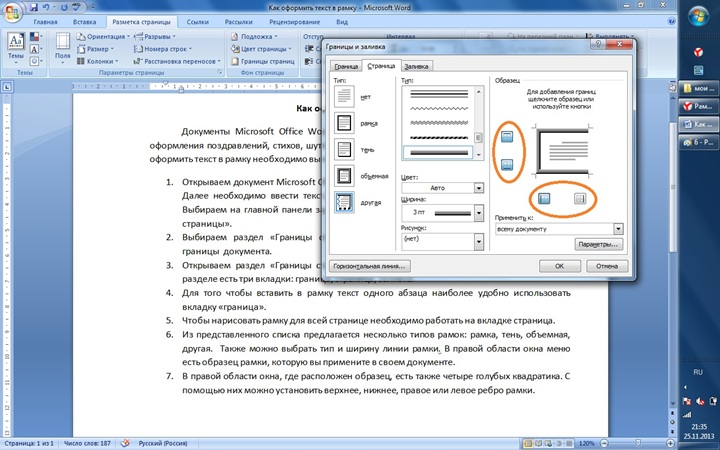Click dialog help question mark button
The image size is (720, 450).
pos(598,44)
